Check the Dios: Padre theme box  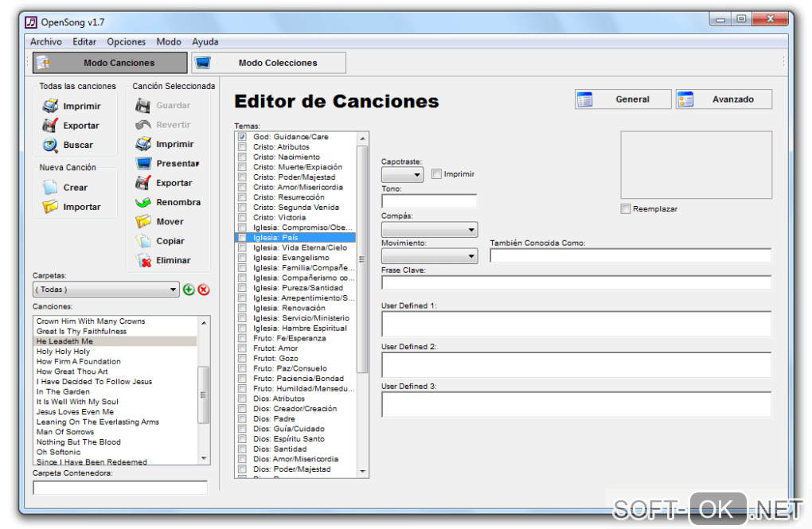(242, 418)
